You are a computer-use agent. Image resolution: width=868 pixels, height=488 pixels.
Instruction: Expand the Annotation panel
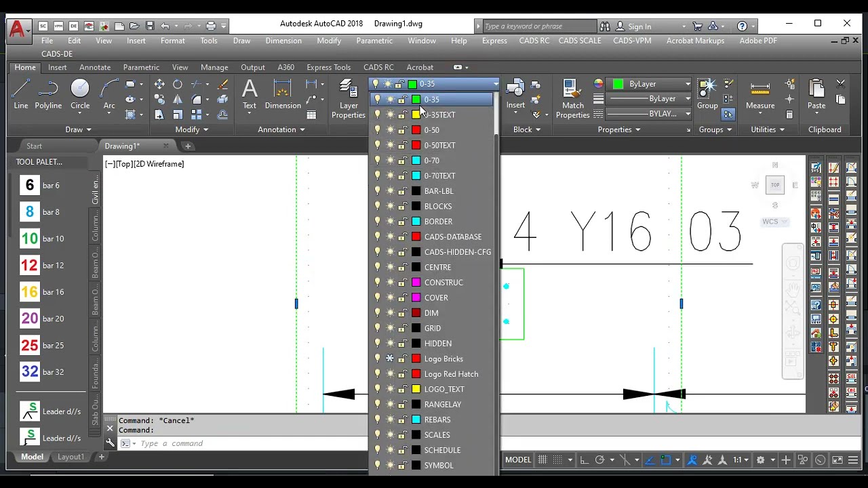(281, 129)
